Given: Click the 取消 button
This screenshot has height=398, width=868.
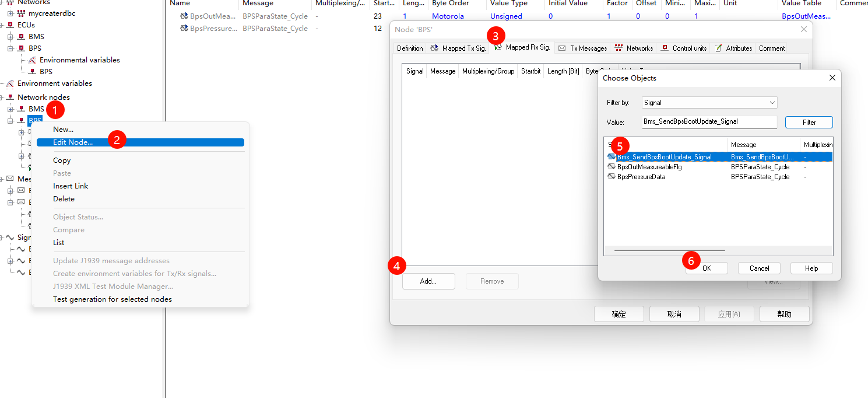Looking at the screenshot, I should tap(674, 314).
